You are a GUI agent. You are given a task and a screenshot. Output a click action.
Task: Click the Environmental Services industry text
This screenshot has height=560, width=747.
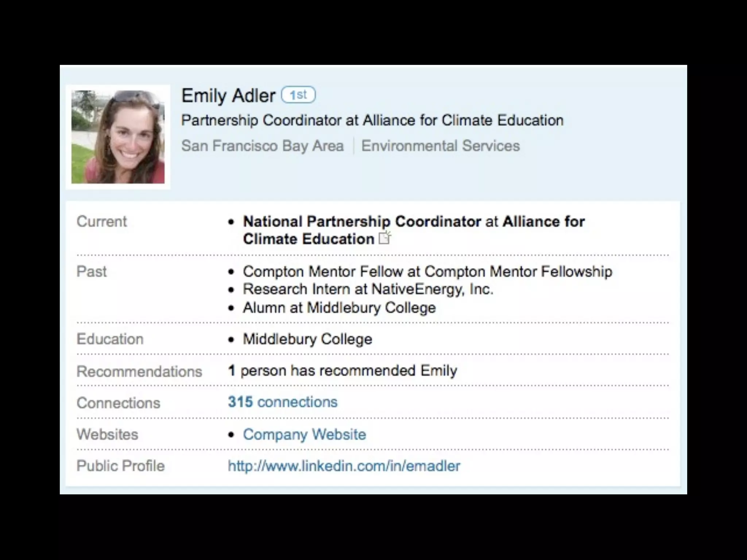440,146
